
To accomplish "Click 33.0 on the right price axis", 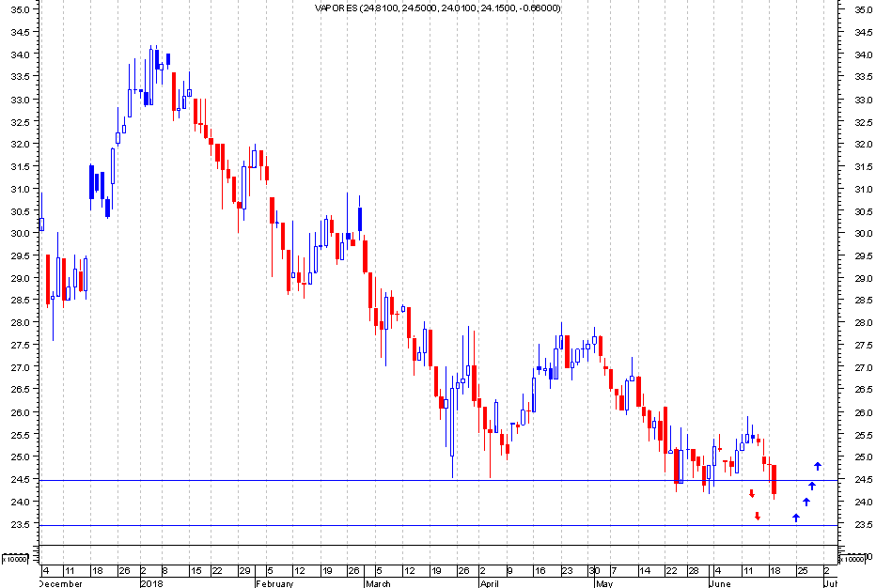I will [863, 100].
